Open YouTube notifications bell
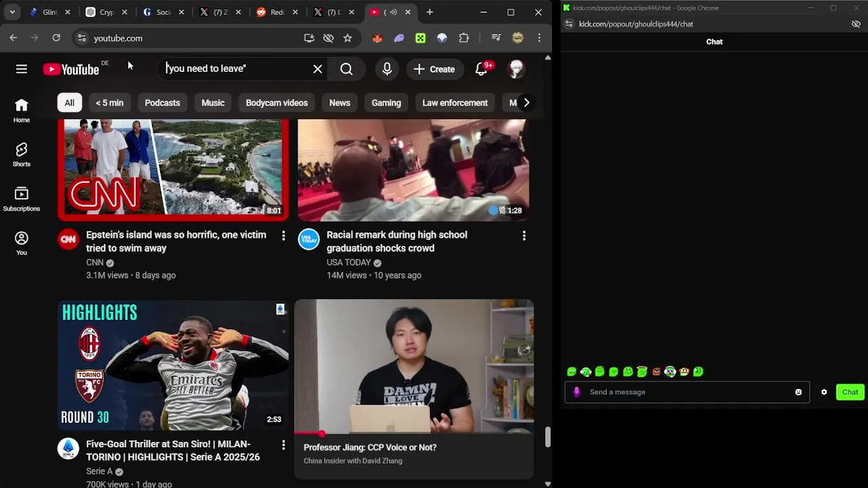 point(481,69)
